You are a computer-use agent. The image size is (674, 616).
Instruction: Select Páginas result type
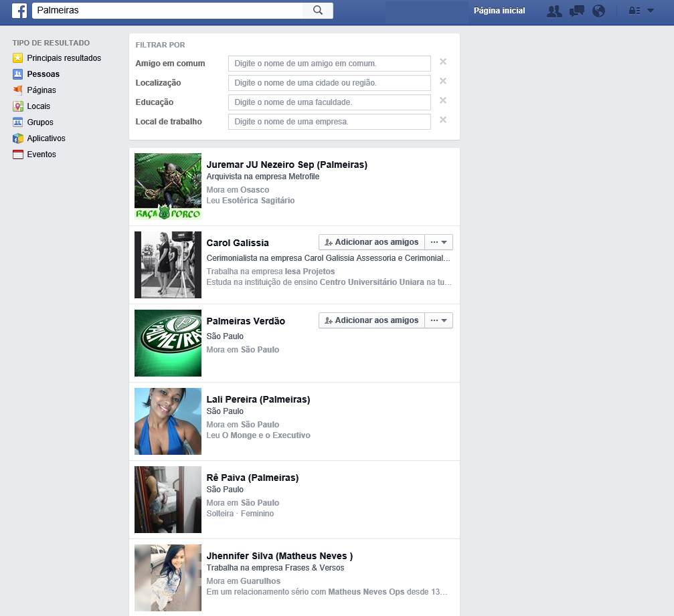[41, 90]
